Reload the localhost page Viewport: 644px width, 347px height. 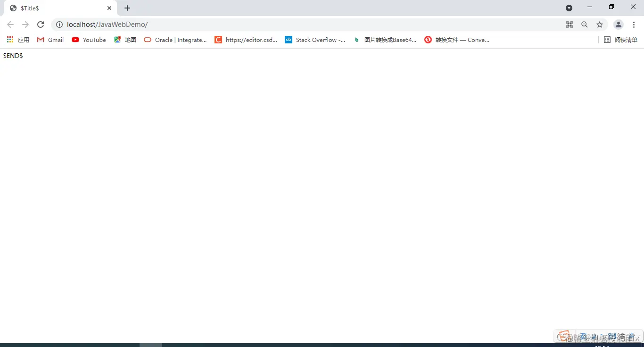[41, 25]
